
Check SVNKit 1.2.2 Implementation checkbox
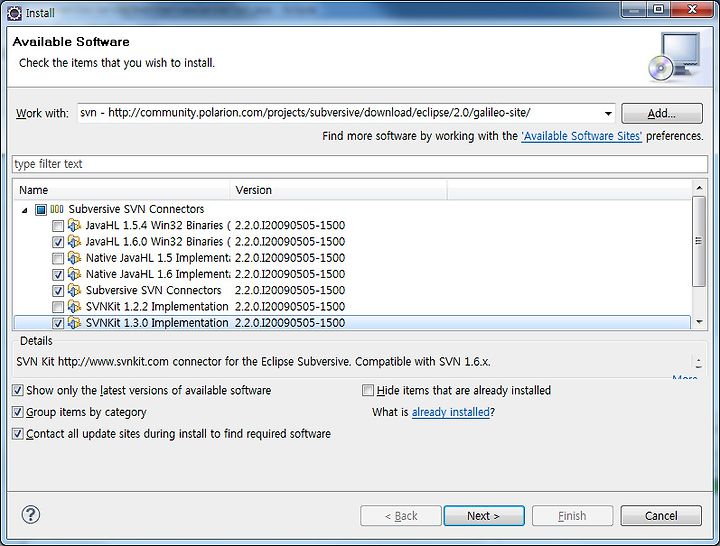click(x=58, y=307)
